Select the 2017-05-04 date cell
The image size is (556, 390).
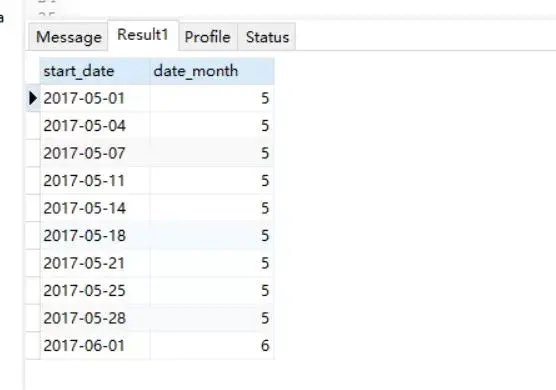pos(95,126)
